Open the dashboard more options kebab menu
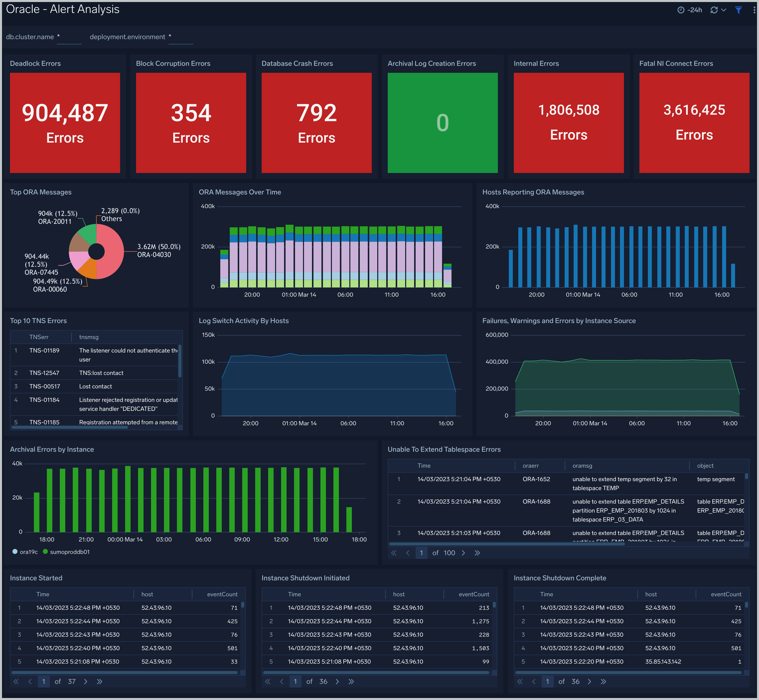Screen dimensions: 759x700 pyautogui.click(x=754, y=10)
